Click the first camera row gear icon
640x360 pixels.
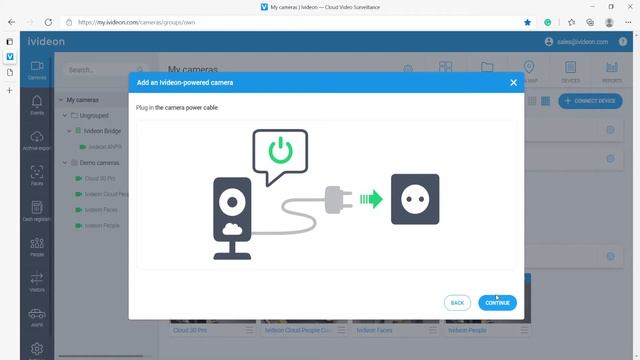610,130
